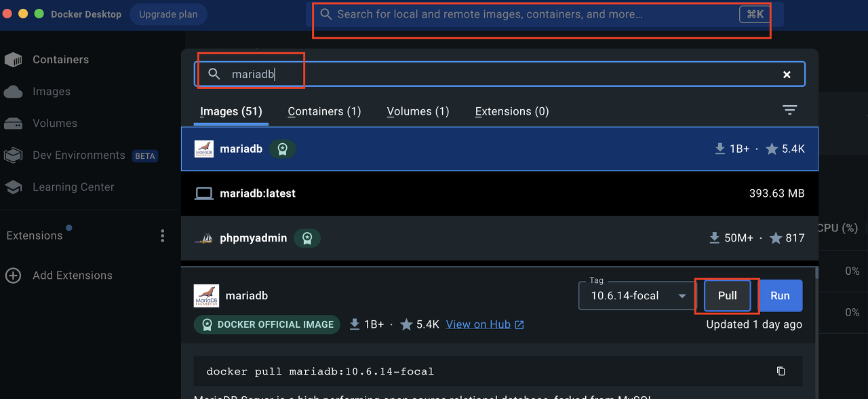Screen dimensions: 868x399
Task: Click MariaDB logo in the detail panel
Action: click(206, 296)
